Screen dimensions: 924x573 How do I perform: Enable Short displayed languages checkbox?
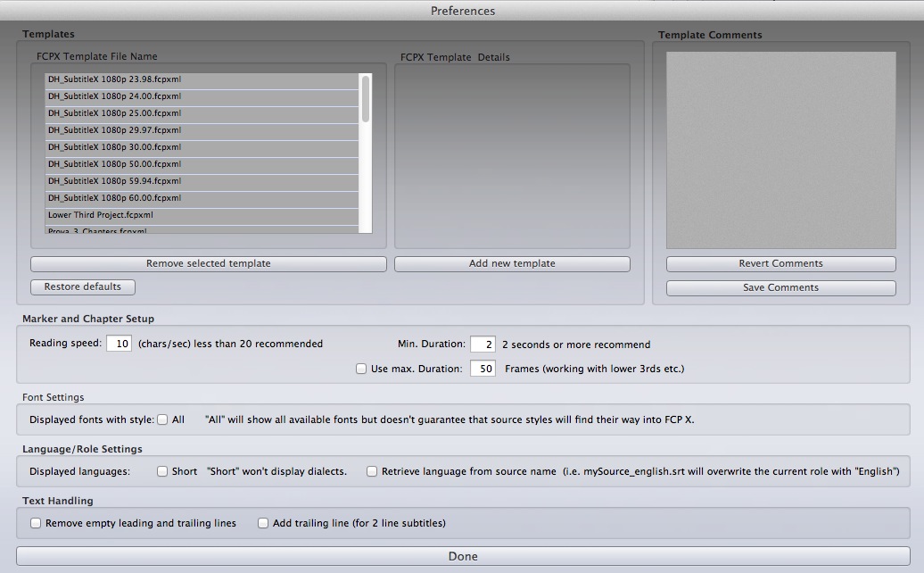[x=162, y=471]
